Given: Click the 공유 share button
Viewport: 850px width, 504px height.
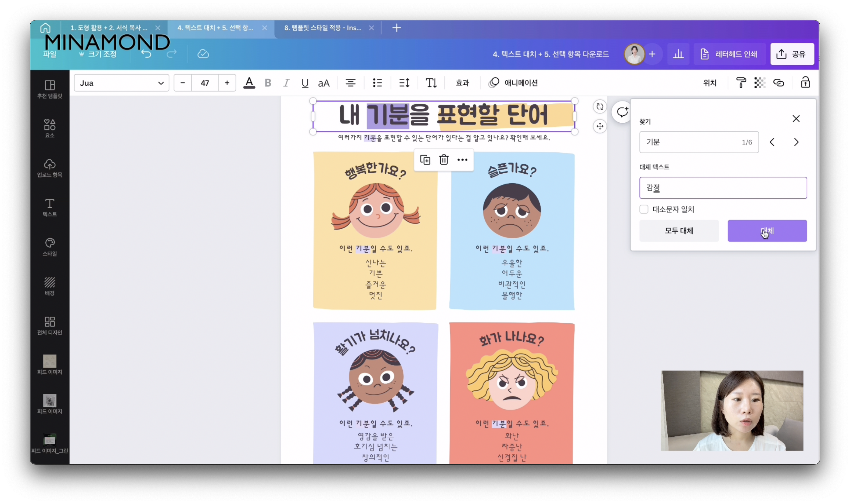Looking at the screenshot, I should (x=792, y=54).
